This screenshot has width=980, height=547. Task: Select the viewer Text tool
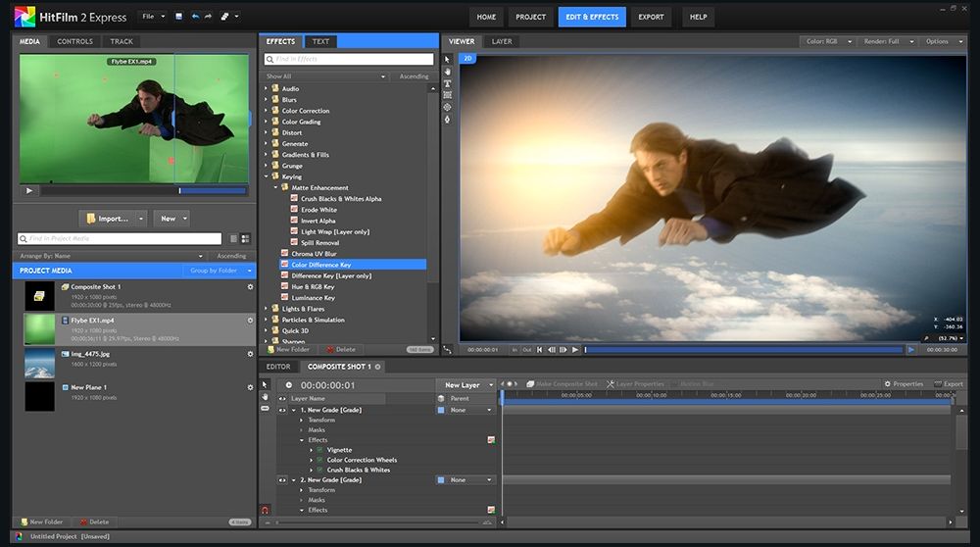447,83
